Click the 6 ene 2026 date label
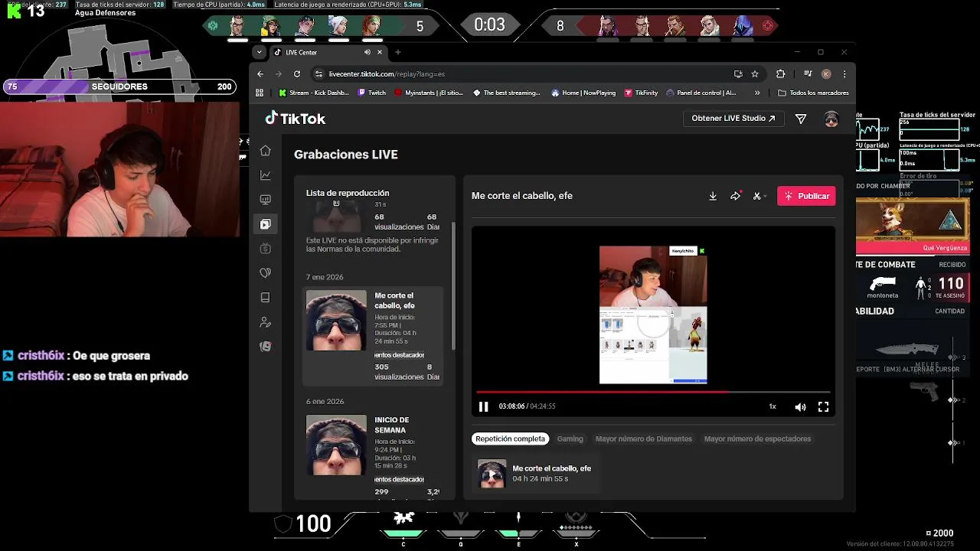The height and width of the screenshot is (551, 980). point(325,401)
